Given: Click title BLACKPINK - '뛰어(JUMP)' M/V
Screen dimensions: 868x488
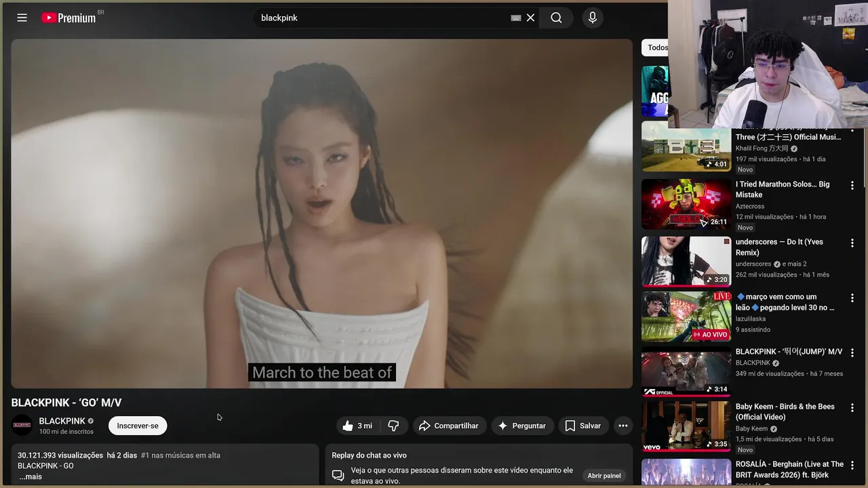Looking at the screenshot, I should [x=789, y=352].
